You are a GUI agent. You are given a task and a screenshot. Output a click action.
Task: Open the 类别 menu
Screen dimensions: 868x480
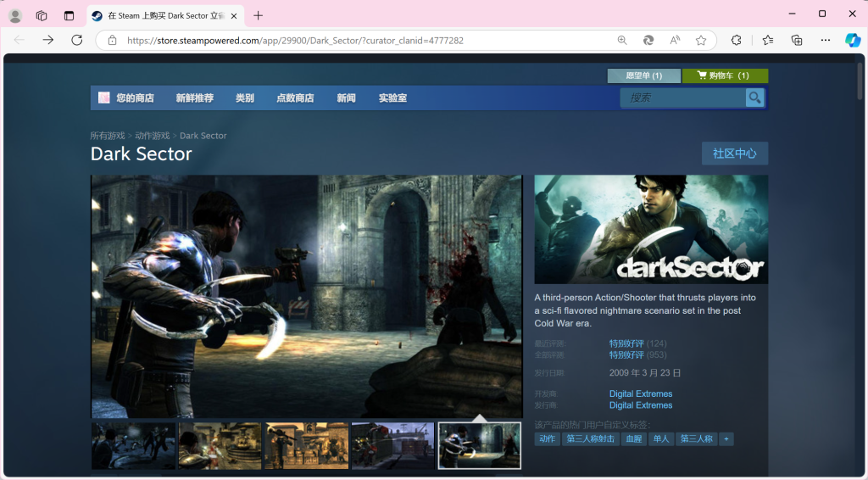click(x=245, y=98)
